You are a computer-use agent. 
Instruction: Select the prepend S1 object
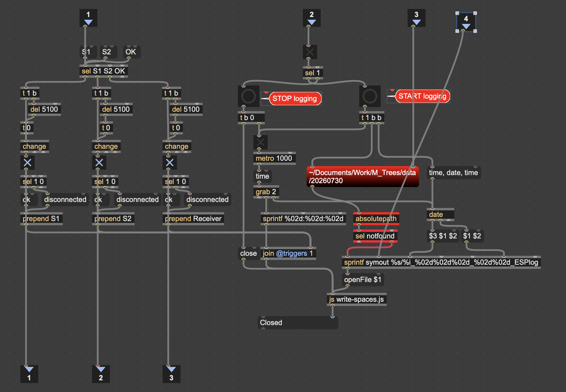click(x=41, y=219)
